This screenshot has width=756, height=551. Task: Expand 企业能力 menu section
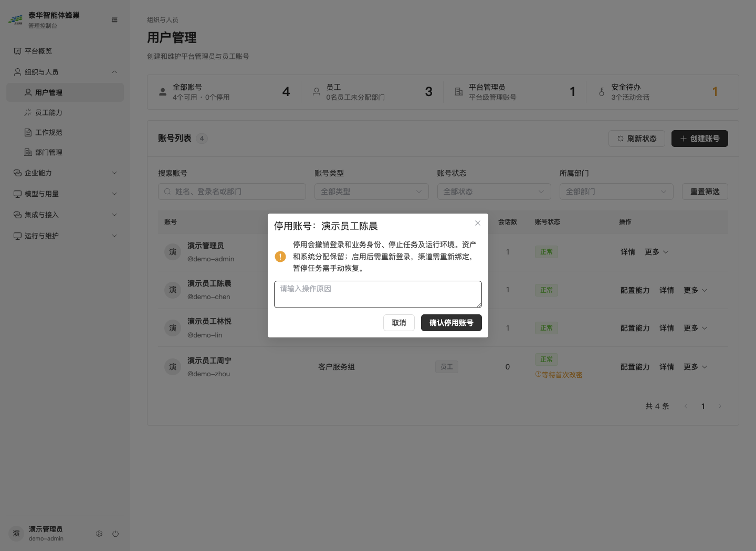pos(65,173)
